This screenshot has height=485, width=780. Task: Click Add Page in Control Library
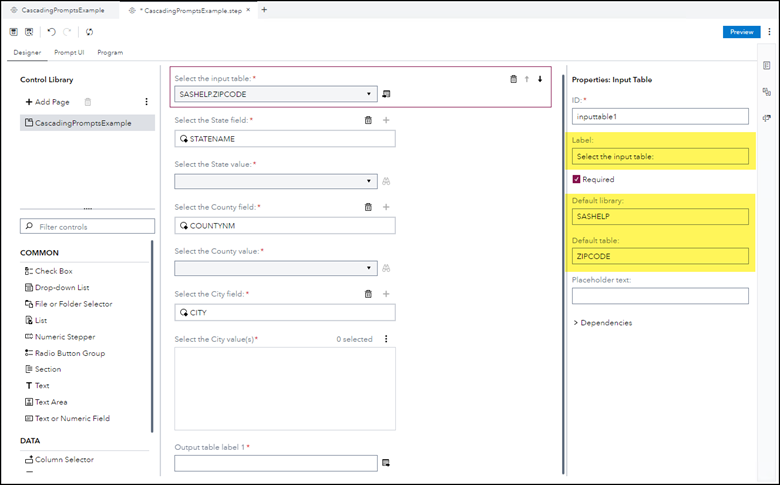coord(48,102)
